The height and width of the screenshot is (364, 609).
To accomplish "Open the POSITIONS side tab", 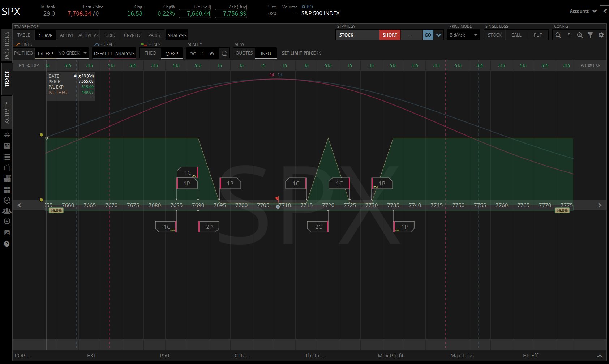I will click(x=7, y=45).
